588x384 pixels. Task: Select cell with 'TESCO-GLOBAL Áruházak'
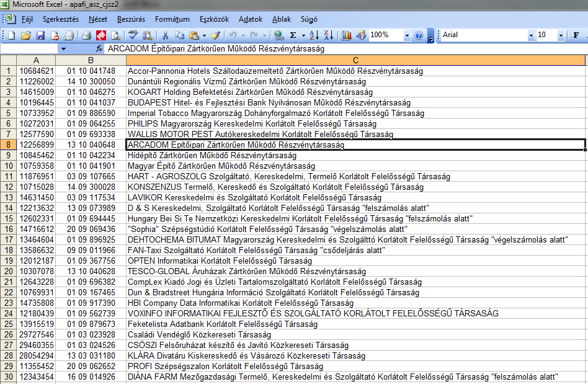click(355, 271)
